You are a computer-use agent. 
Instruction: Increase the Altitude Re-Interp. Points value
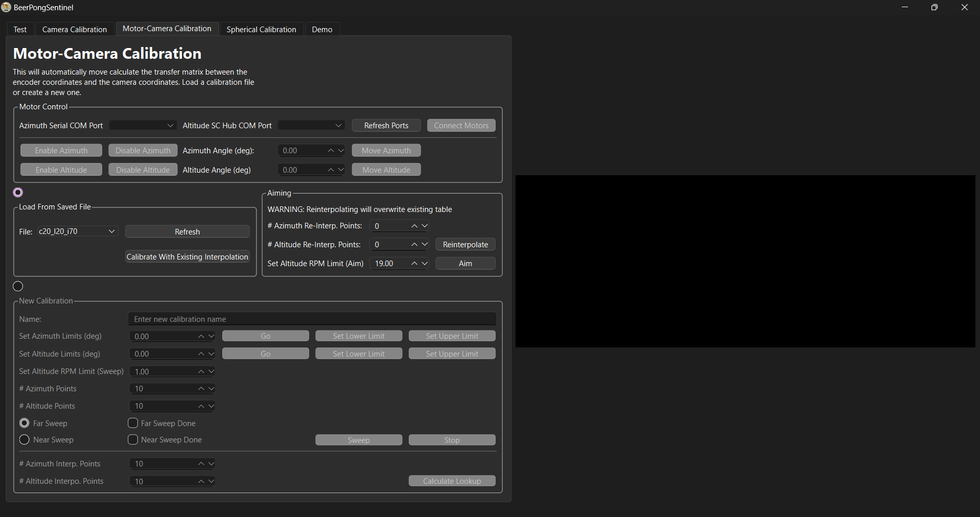pyautogui.click(x=414, y=245)
